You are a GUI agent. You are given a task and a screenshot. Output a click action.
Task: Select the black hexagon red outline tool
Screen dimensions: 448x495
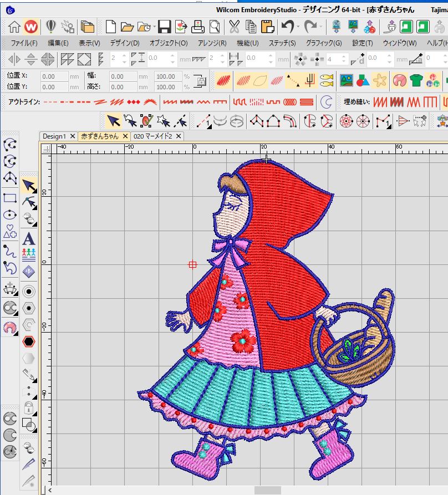[29, 341]
